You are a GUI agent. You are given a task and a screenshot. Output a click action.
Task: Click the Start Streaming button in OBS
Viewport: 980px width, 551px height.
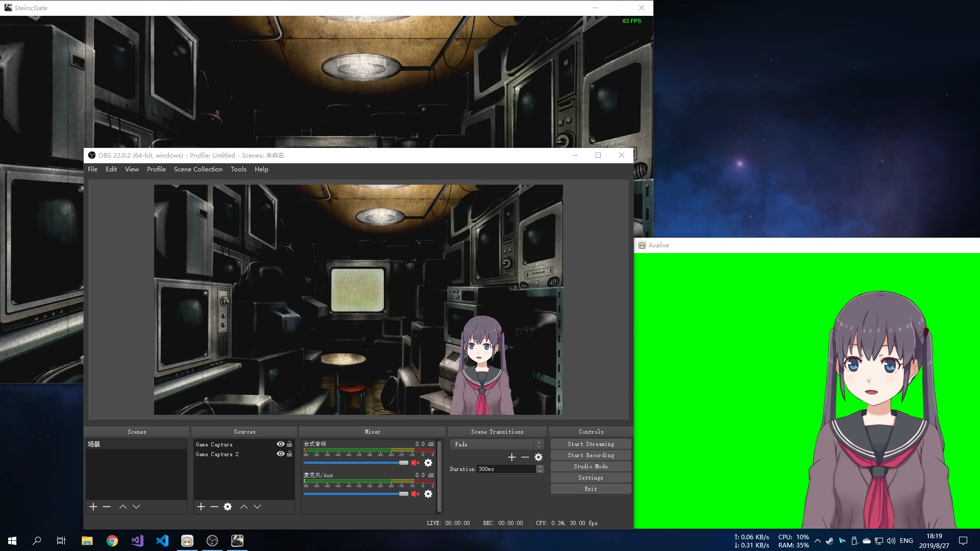click(591, 444)
